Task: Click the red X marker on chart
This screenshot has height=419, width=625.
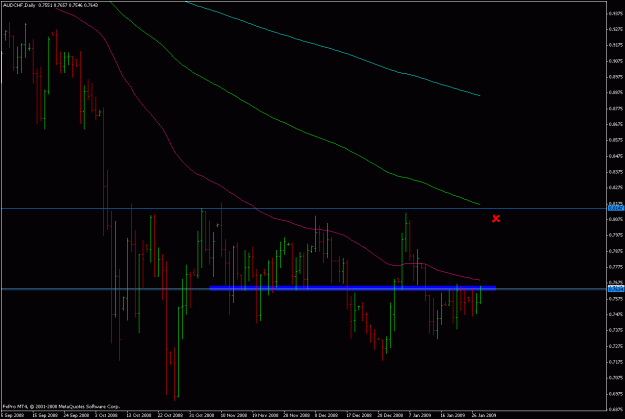Action: coord(496,218)
